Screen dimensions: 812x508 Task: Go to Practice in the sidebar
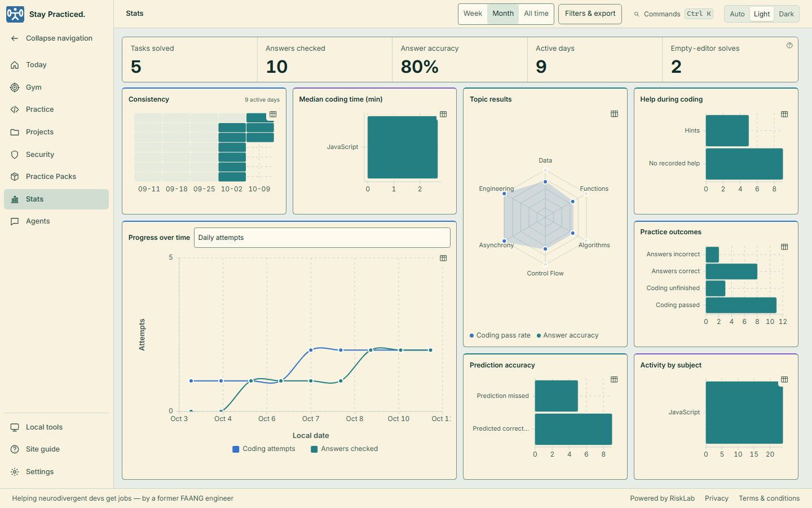[x=56, y=110]
